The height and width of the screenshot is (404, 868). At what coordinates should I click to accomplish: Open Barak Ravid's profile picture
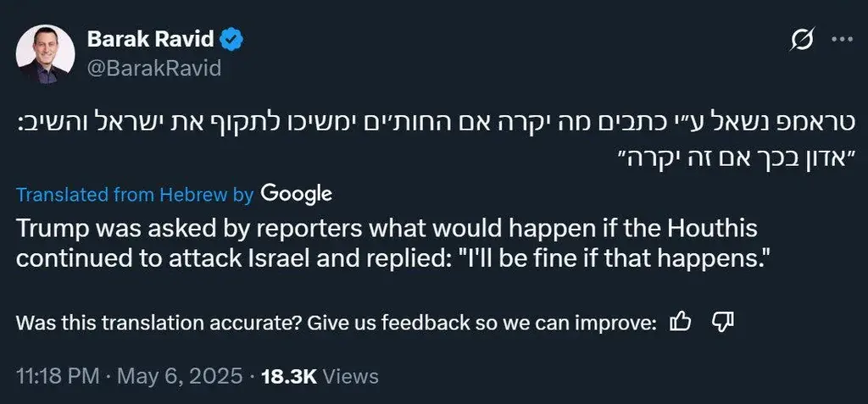46,54
